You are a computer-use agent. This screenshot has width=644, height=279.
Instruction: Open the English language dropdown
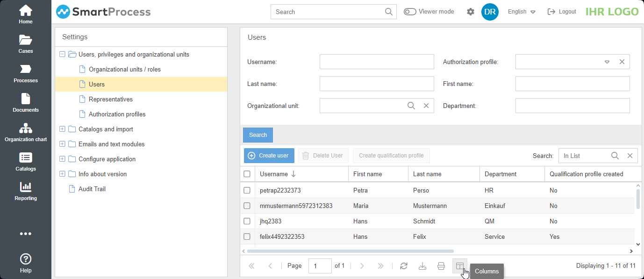(x=522, y=12)
